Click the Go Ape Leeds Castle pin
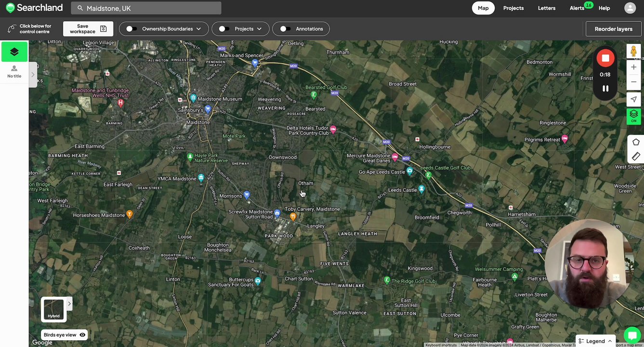This screenshot has width=644, height=347. coord(409,171)
